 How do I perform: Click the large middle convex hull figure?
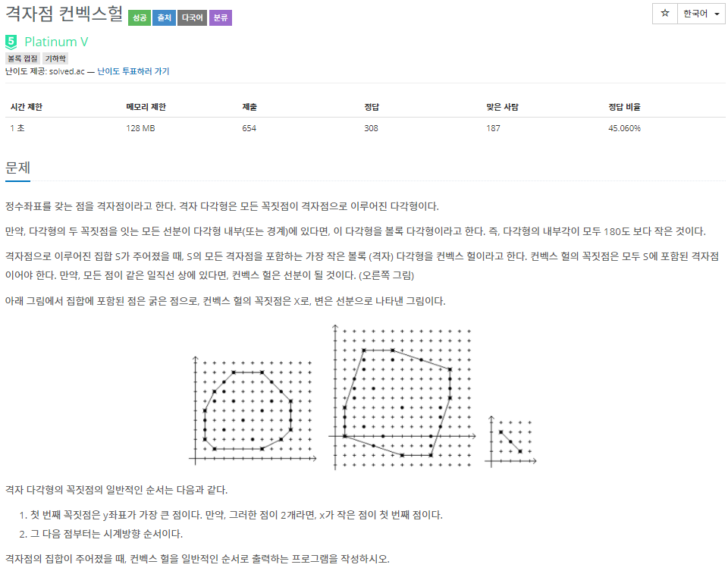[x=402, y=397]
